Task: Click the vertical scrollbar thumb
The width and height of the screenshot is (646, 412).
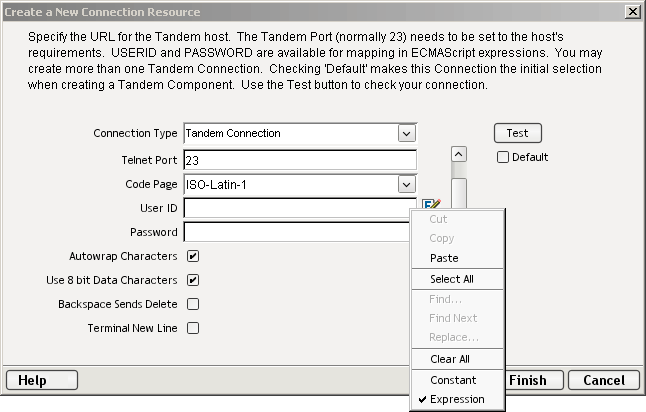Action: (459, 193)
